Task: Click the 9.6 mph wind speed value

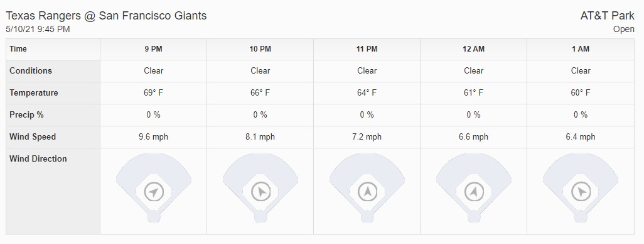Action: click(x=154, y=136)
